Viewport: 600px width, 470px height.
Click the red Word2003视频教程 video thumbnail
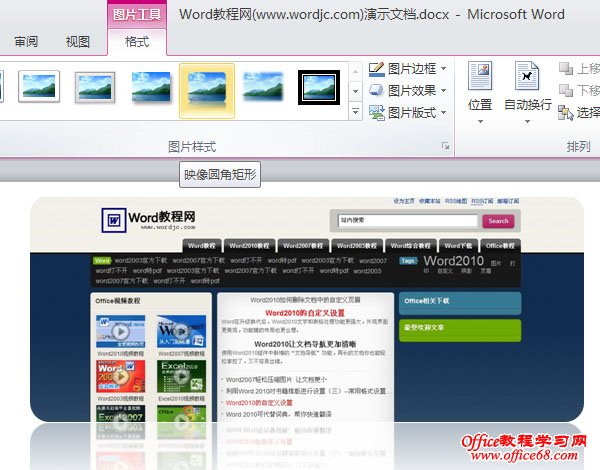[121, 376]
